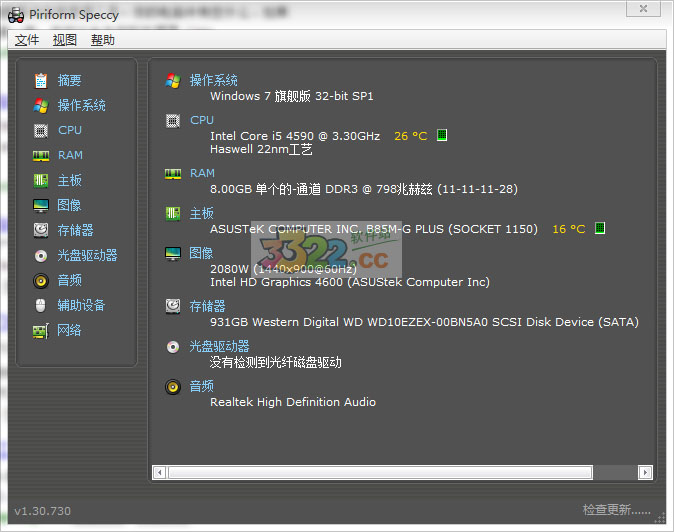Click the 8.00GB DDR3 memory text line
The height and width of the screenshot is (532, 674).
pyautogui.click(x=364, y=189)
